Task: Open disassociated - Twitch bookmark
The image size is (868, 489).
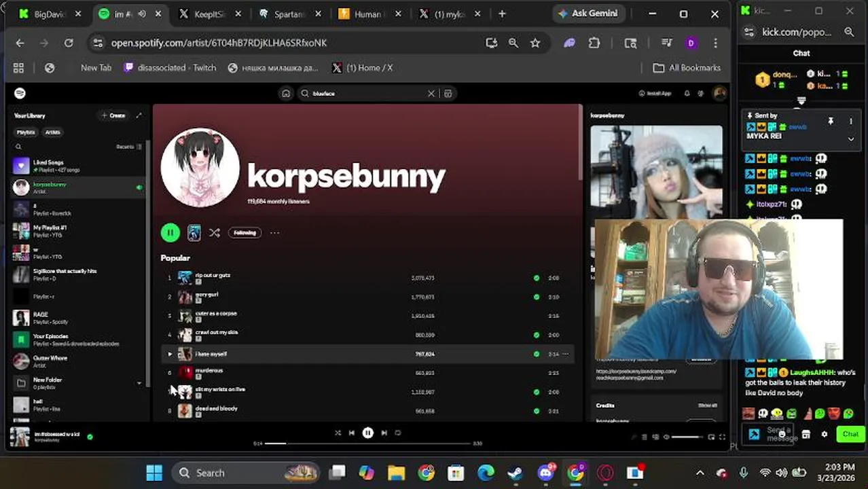Action: coord(170,68)
